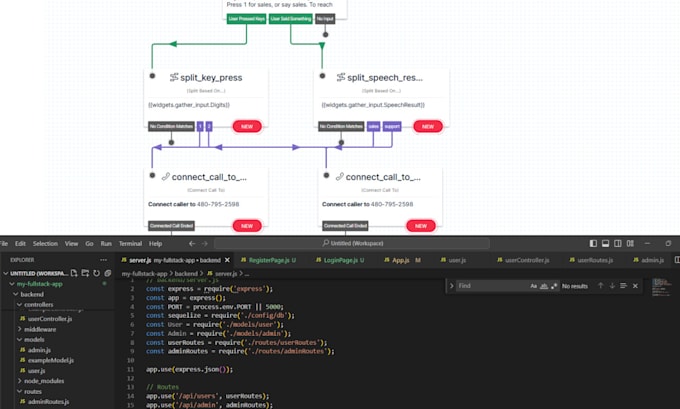
Task: Collapse the models folder
Action: tap(19, 339)
